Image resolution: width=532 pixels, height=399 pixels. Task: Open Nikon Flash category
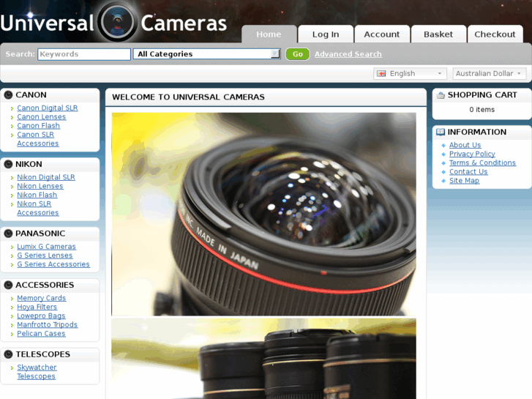[37, 195]
